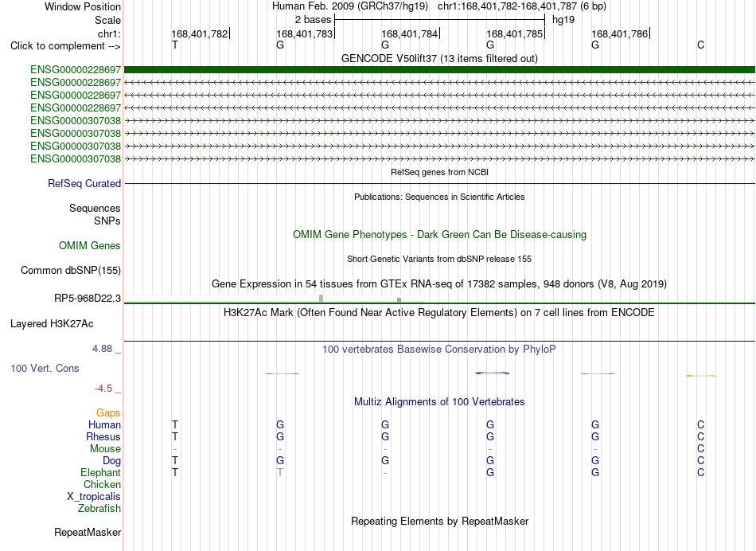The image size is (756, 551).
Task: Open '100 vertebrates Basewise Conservation by PhyloP' title
Action: tap(439, 350)
